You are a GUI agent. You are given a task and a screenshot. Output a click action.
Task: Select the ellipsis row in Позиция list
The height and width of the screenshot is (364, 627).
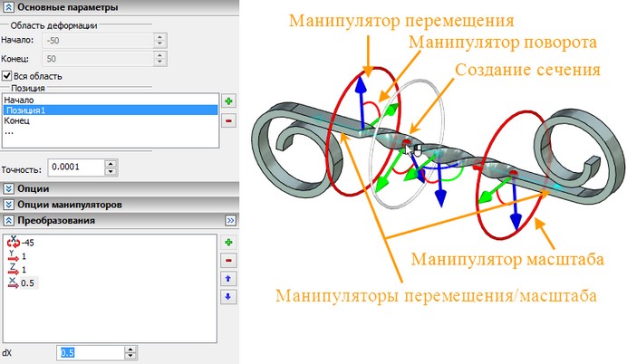coord(111,131)
